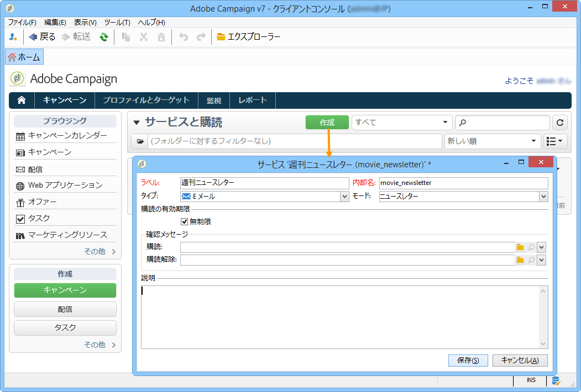
Task: Open Web アプリケーション link
Action: [x=65, y=186]
